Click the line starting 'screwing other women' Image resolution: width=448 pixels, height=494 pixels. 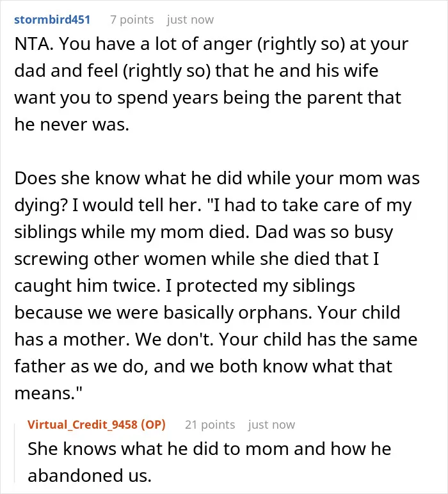196,259
